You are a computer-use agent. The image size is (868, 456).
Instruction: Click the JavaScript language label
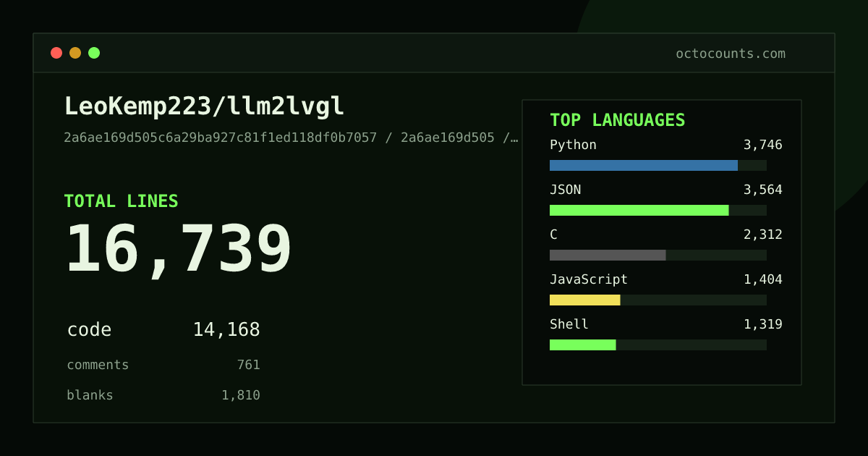click(x=589, y=279)
